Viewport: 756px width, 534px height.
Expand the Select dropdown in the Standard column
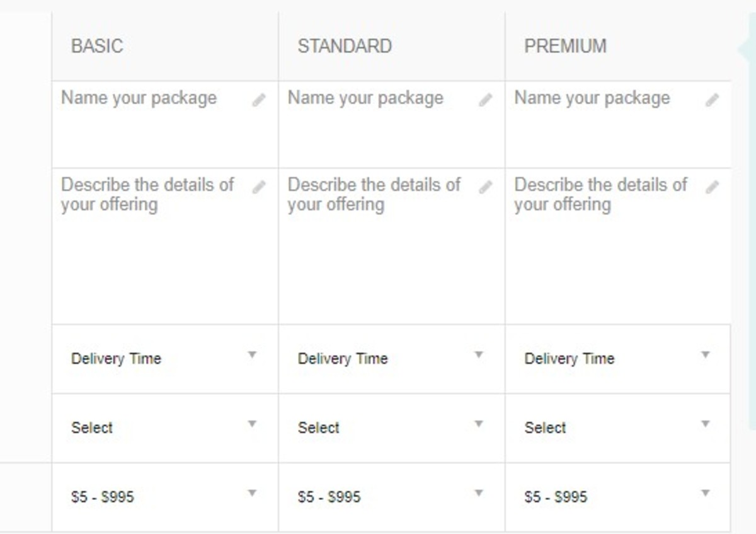point(391,427)
